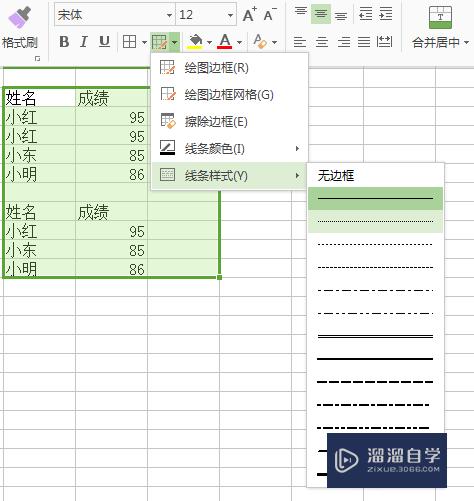474x501 pixels.
Task: Toggle Italic formatting
Action: click(84, 42)
